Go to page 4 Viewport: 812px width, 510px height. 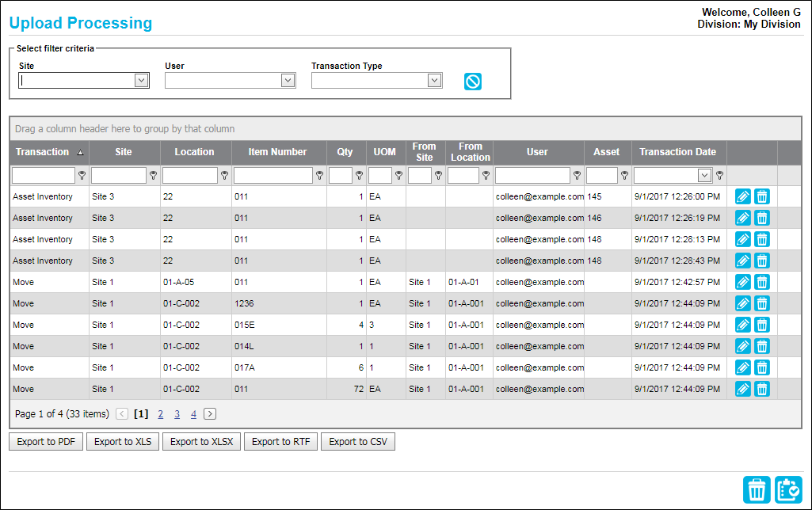tap(193, 414)
